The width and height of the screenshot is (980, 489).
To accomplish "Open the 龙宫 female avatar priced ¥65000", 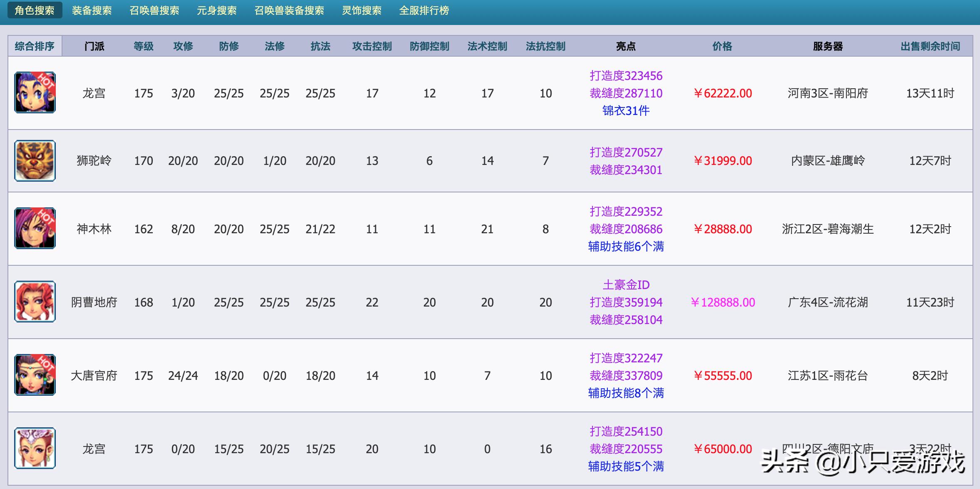I will (35, 448).
